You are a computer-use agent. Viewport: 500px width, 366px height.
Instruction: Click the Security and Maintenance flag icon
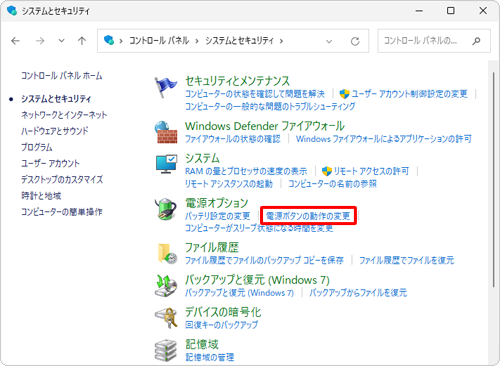pos(166,87)
